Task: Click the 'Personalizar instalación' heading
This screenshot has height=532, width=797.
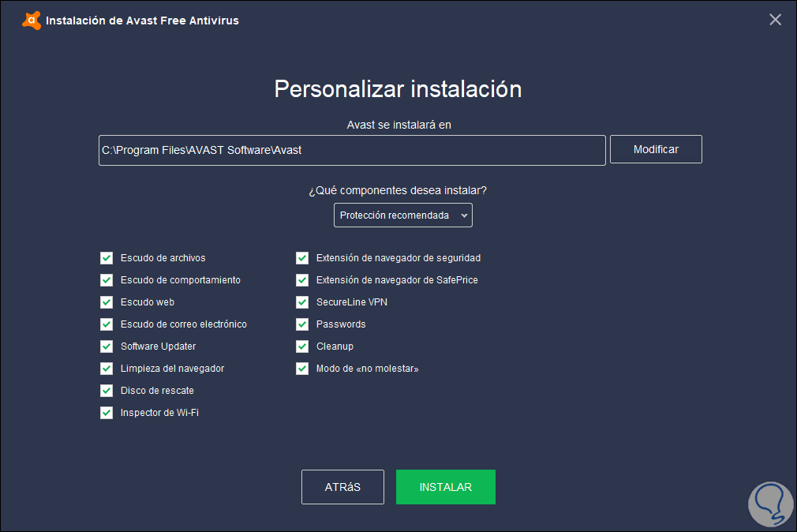Action: click(398, 89)
